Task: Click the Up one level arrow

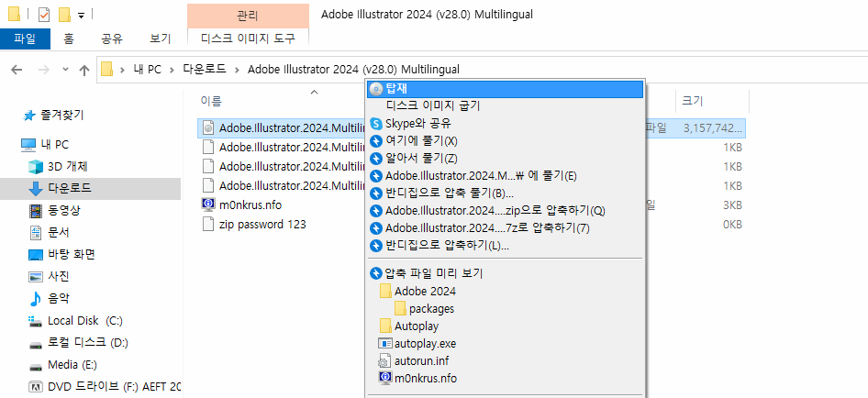Action: pyautogui.click(x=84, y=70)
